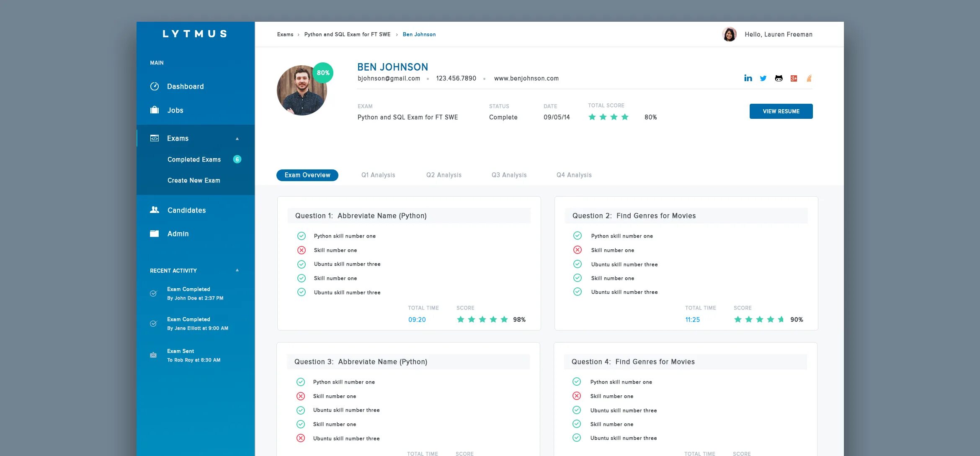Open Ben Johnson's LinkedIn profile icon

click(x=748, y=78)
